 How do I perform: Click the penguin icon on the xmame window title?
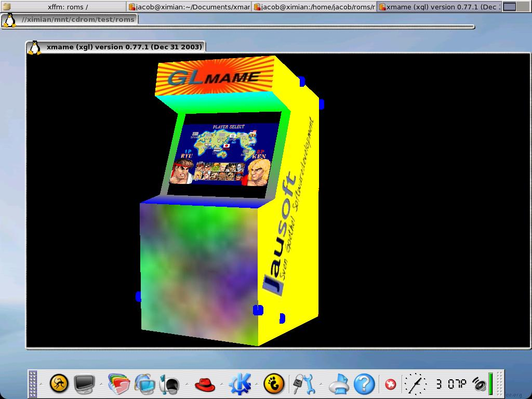coord(34,47)
